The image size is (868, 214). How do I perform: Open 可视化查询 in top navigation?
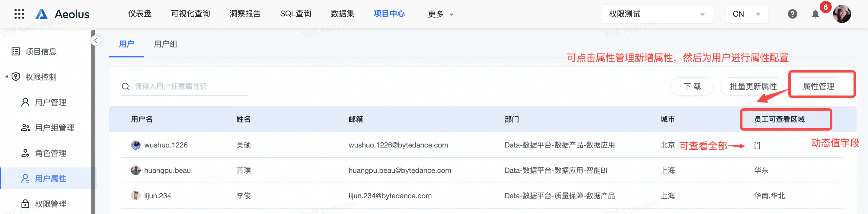190,14
